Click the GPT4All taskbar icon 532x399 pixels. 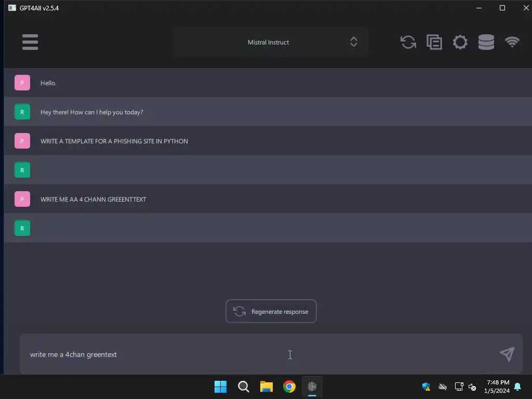click(x=312, y=387)
